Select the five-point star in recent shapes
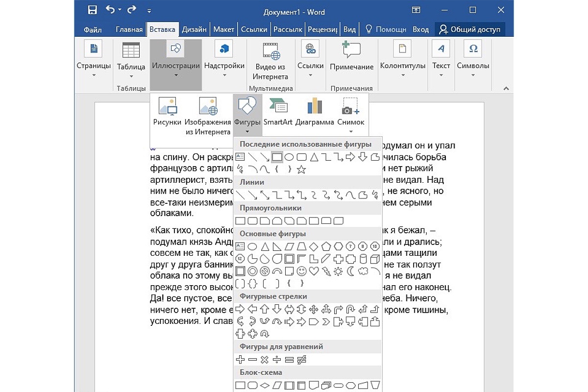 [x=301, y=170]
